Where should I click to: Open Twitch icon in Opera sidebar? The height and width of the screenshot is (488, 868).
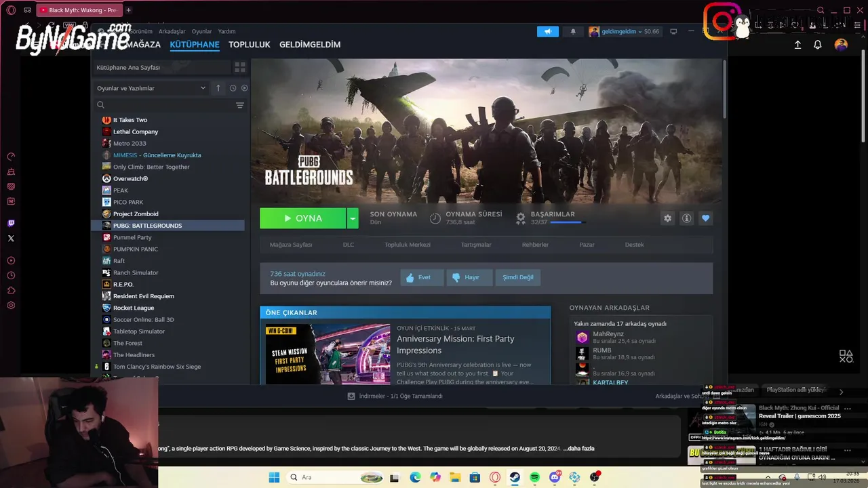tap(11, 223)
